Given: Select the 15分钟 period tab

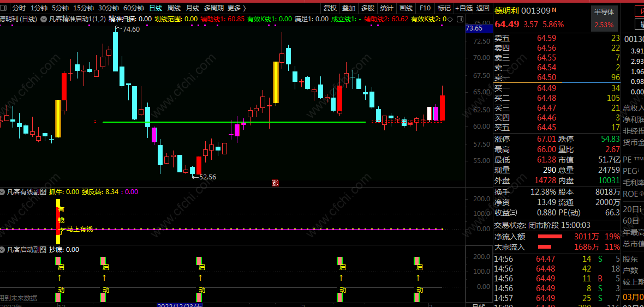Looking at the screenshot, I should [x=84, y=8].
